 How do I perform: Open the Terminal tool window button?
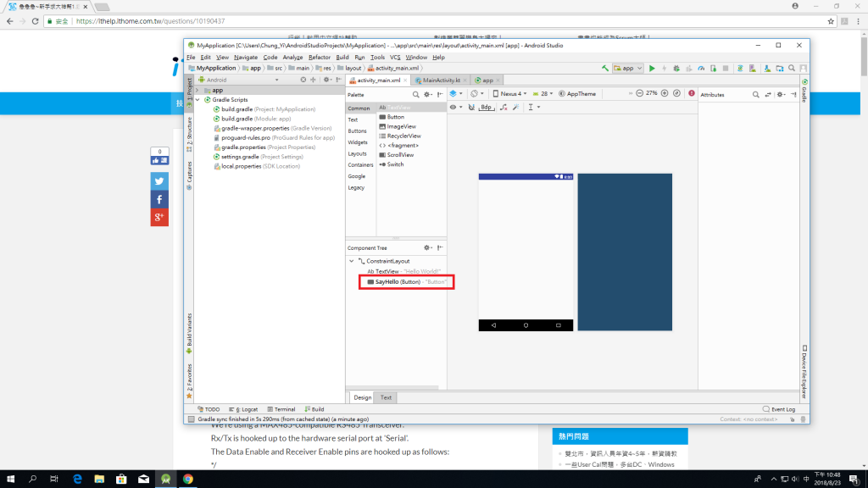(x=281, y=409)
